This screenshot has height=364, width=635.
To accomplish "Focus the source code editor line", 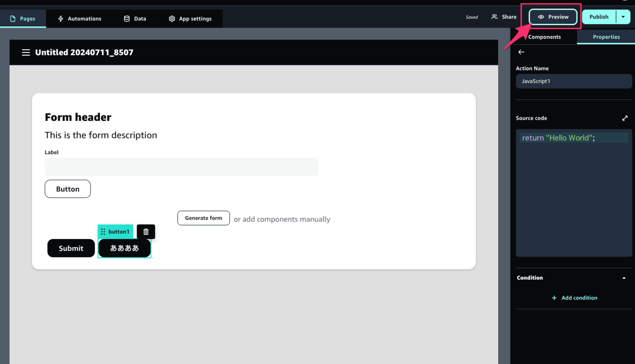I will (574, 138).
